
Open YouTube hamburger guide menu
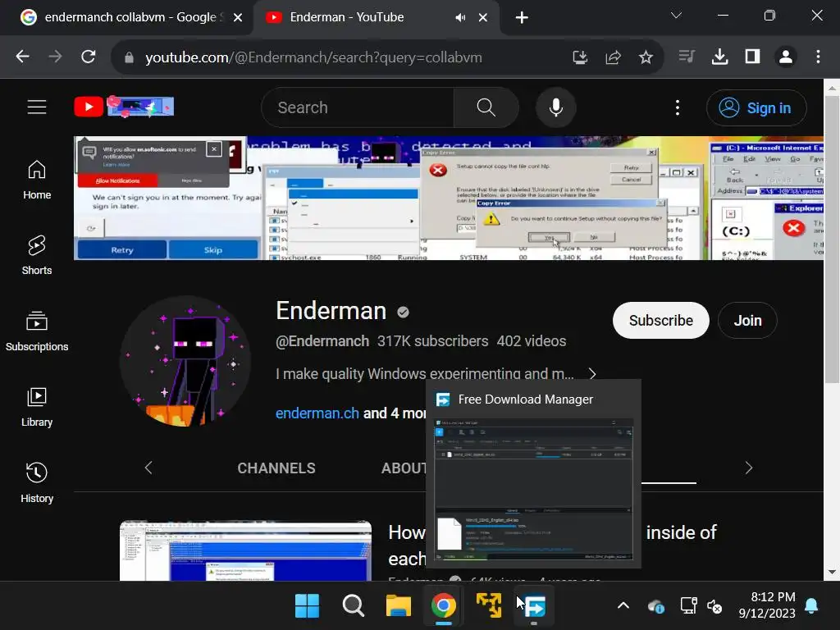pos(37,107)
